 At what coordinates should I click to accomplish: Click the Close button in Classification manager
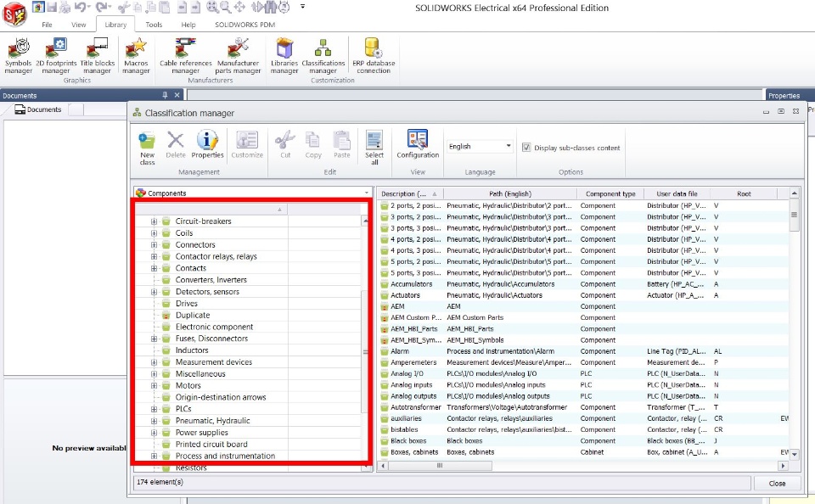point(777,484)
